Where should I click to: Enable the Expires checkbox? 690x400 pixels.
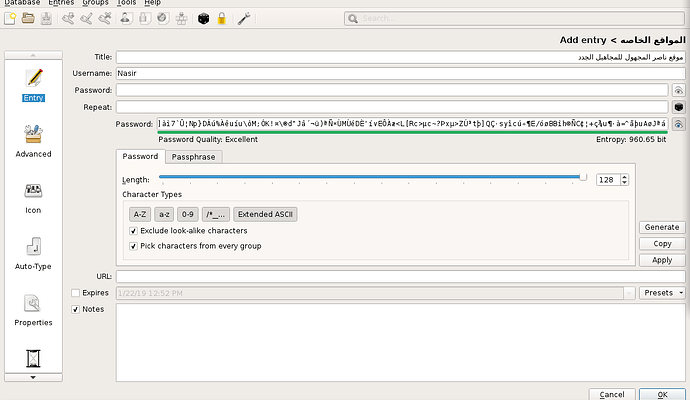click(76, 293)
